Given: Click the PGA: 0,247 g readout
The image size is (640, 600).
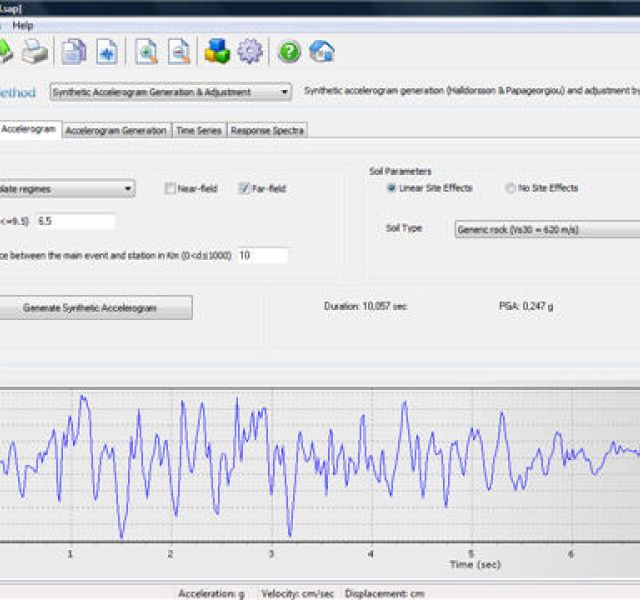Looking at the screenshot, I should (x=526, y=306).
